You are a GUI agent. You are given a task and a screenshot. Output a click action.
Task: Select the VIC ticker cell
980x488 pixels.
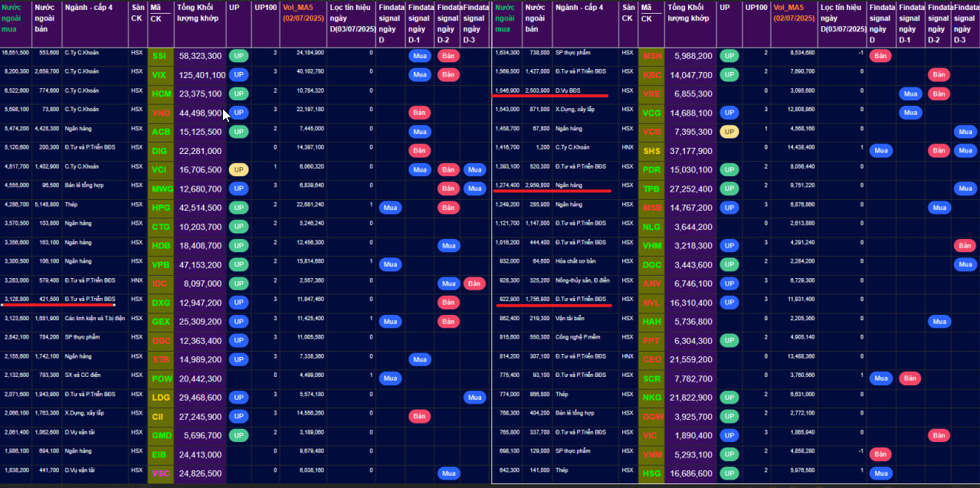click(651, 435)
